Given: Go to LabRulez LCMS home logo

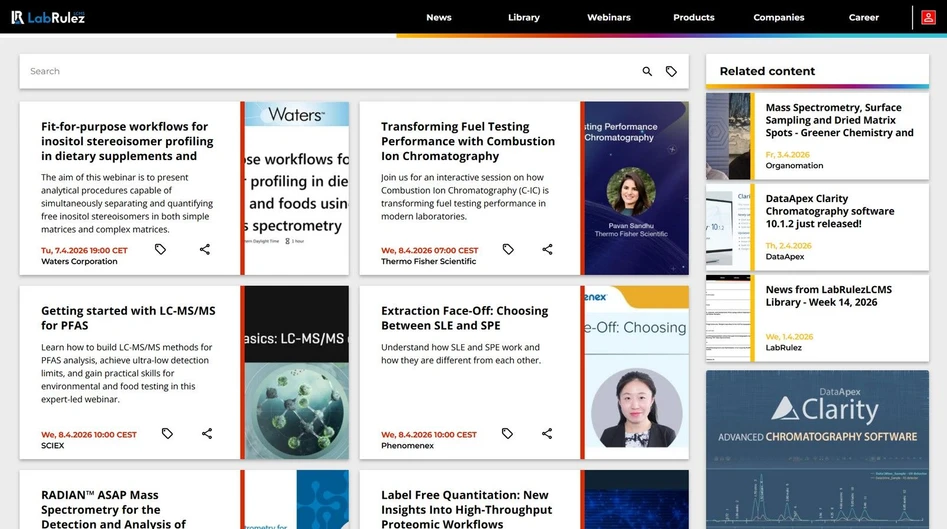Looking at the screenshot, I should (46, 17).
